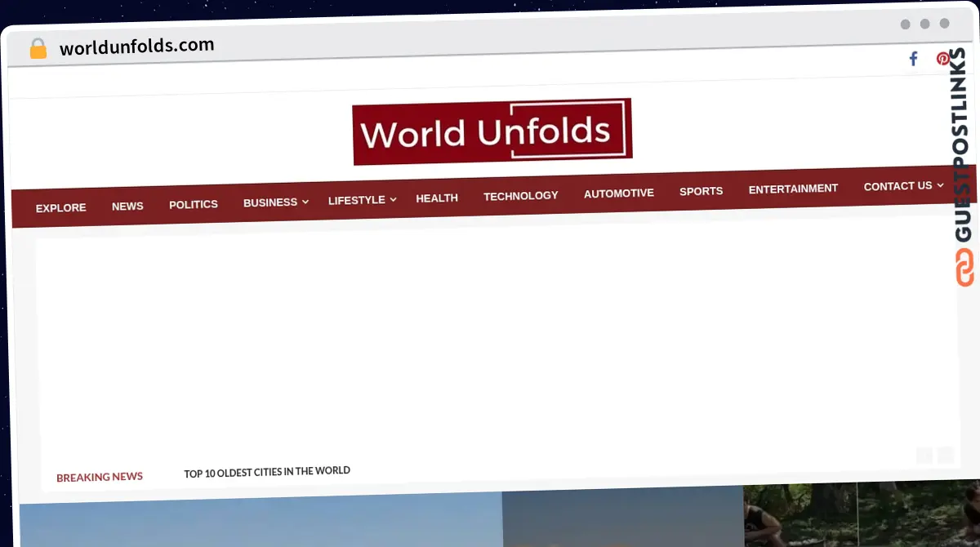
Task: Open the Contact Us menu item
Action: coord(898,186)
